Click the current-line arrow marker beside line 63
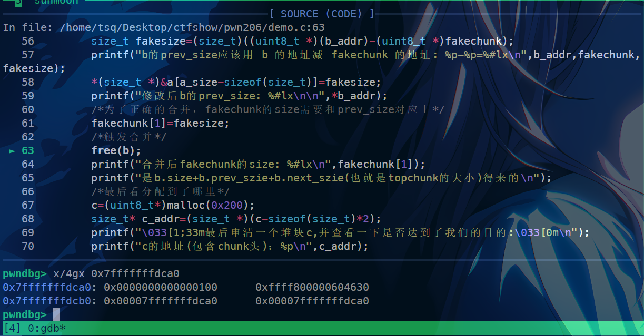644x336 pixels. [x=13, y=150]
